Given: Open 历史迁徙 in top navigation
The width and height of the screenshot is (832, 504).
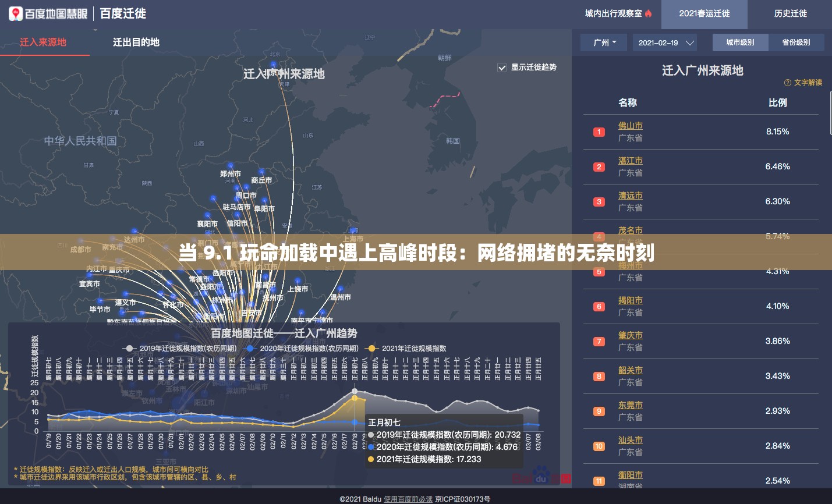Looking at the screenshot, I should coord(790,13).
